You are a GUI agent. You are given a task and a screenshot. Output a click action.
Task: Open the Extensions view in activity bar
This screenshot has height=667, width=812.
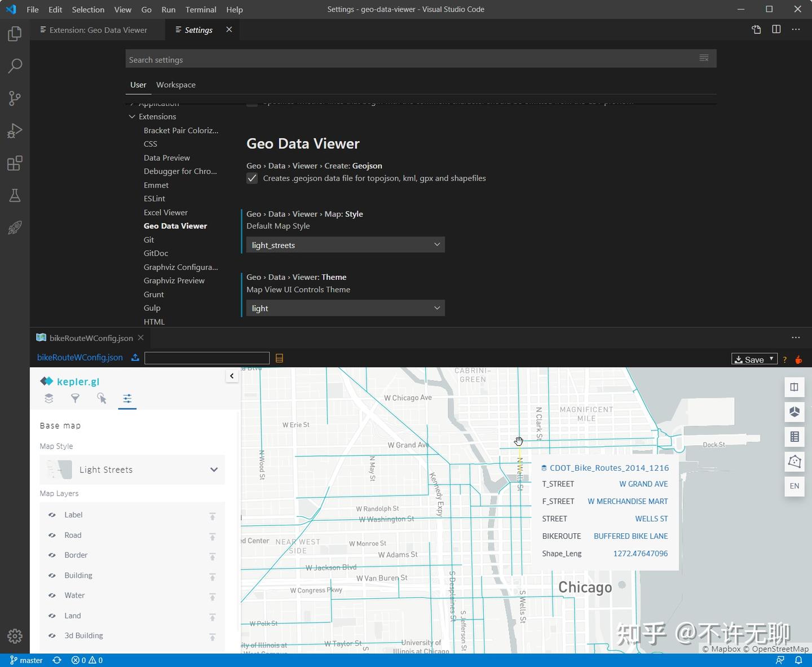tap(15, 164)
